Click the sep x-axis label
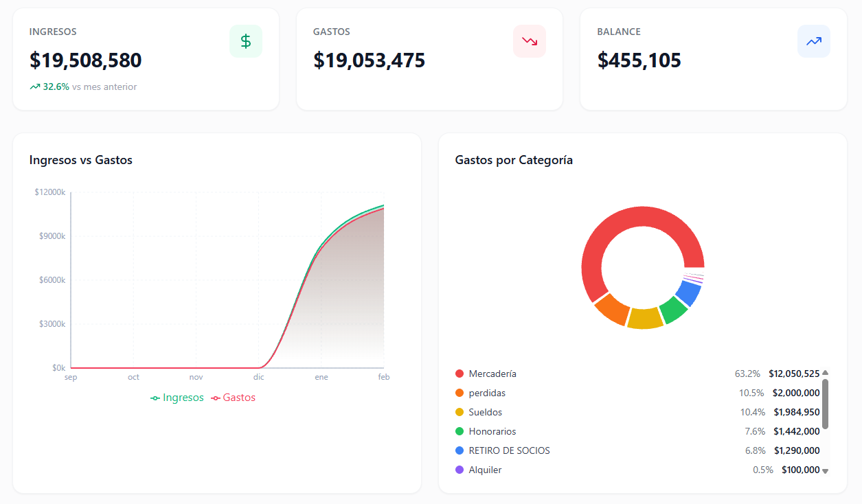 click(71, 377)
